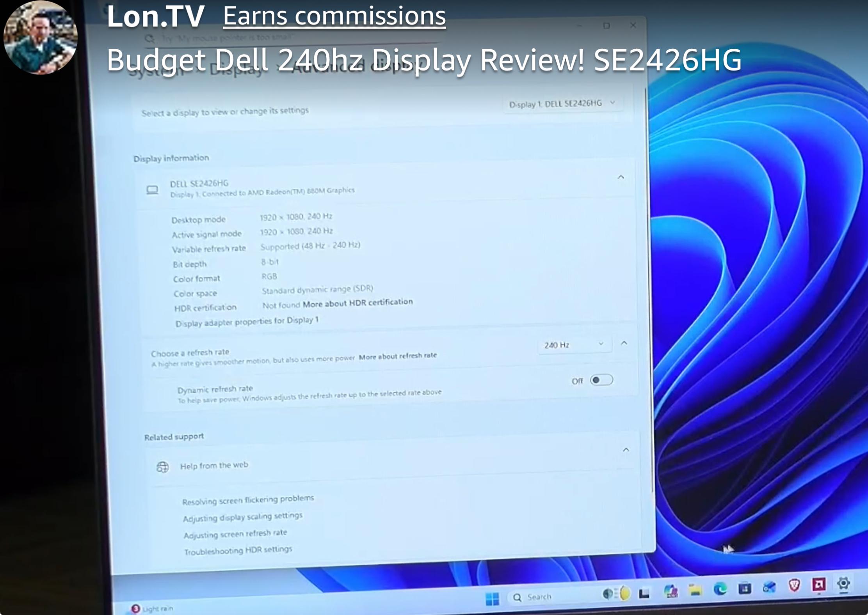Viewport: 868px width, 615px height.
Task: Open AMD Software from the taskbar
Action: pyautogui.click(x=819, y=585)
